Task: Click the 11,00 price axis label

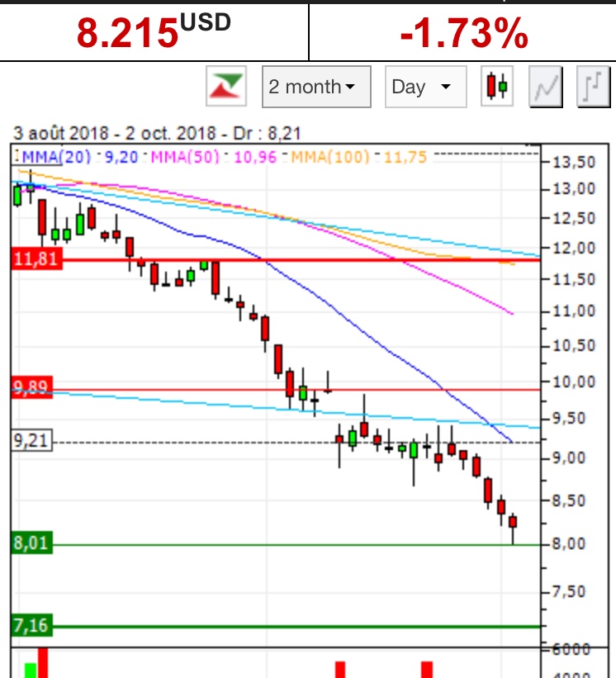Action: point(574,311)
